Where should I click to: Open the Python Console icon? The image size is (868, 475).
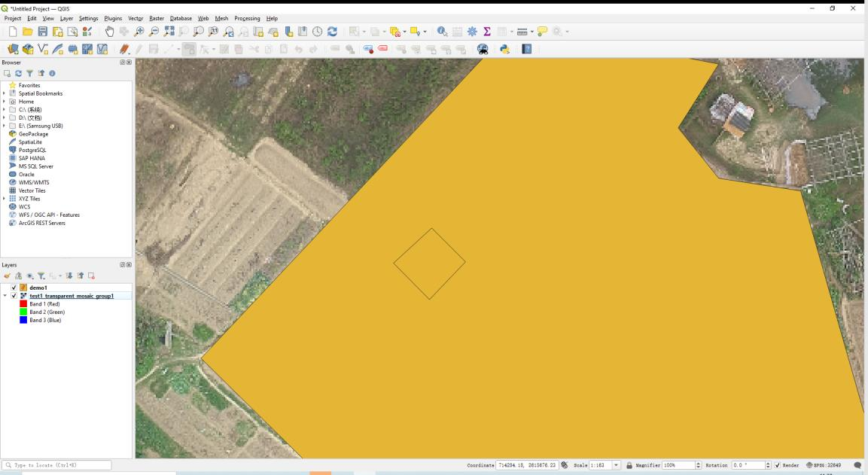coord(504,49)
